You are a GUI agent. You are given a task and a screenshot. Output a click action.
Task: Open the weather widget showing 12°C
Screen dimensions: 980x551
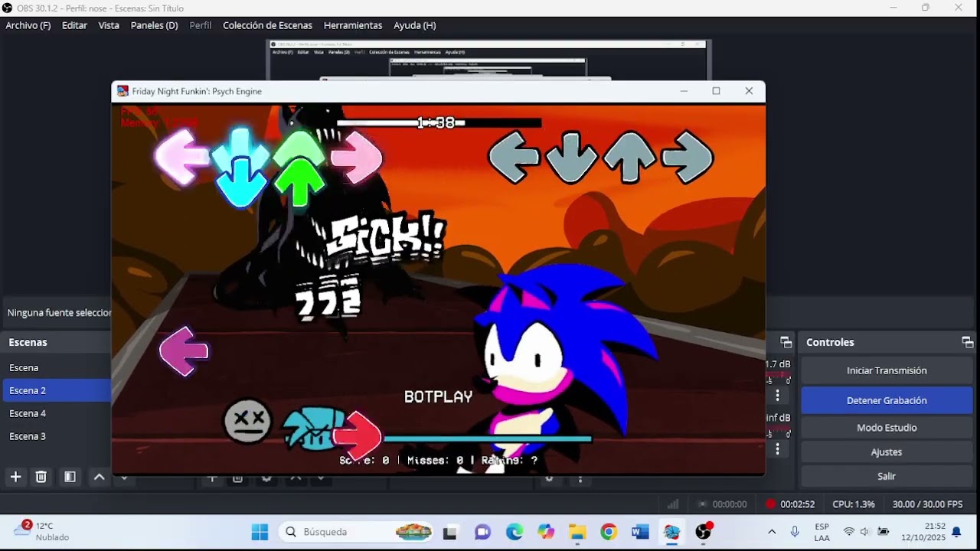tap(42, 531)
